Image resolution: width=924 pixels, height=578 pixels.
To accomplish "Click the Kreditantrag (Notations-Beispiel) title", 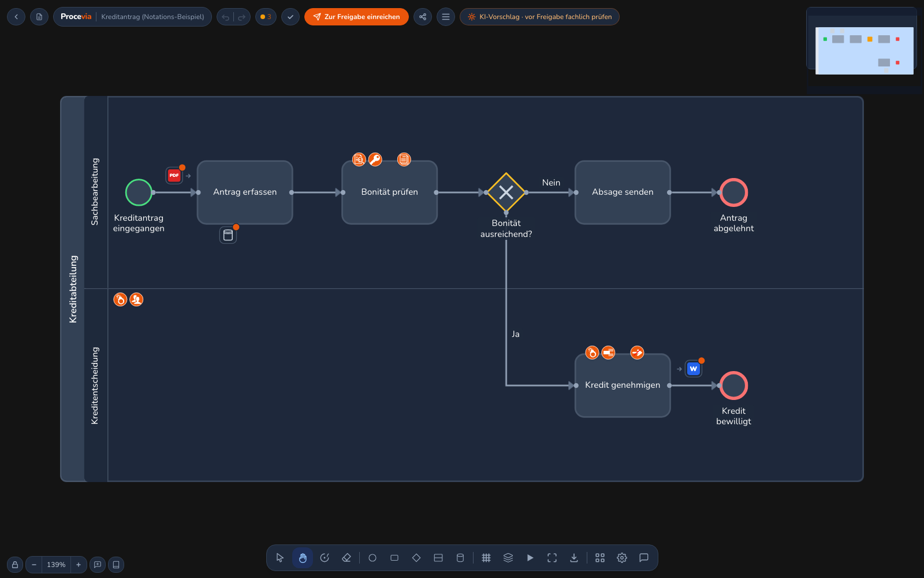I will pos(152,17).
